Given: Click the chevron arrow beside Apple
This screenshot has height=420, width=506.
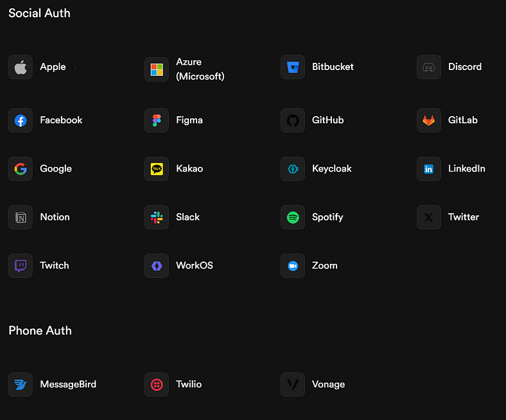Looking at the screenshot, I should pos(75,67).
